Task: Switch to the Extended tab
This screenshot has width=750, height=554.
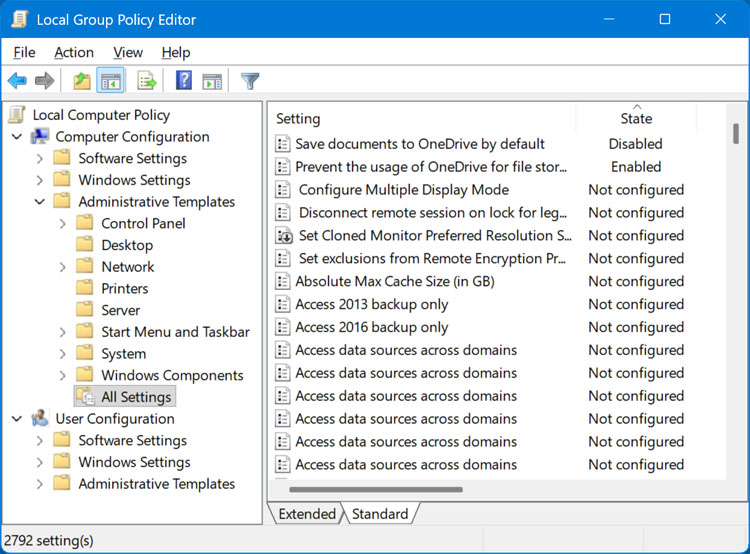Action: click(307, 514)
